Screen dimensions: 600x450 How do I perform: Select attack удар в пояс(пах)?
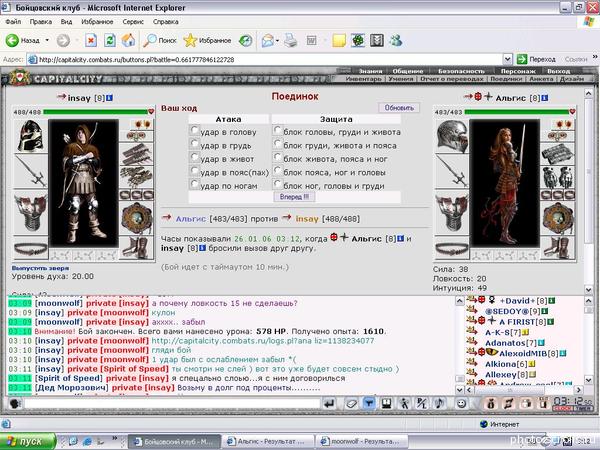coord(194,171)
